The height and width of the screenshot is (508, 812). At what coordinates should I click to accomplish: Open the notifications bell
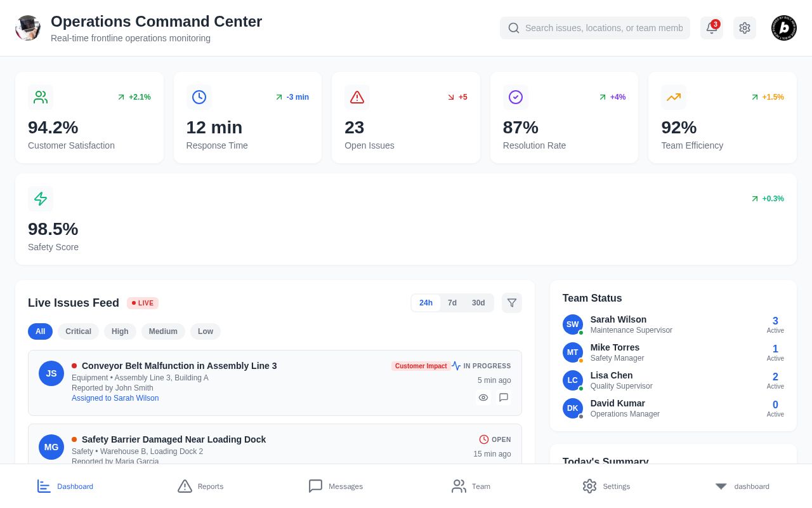712,28
